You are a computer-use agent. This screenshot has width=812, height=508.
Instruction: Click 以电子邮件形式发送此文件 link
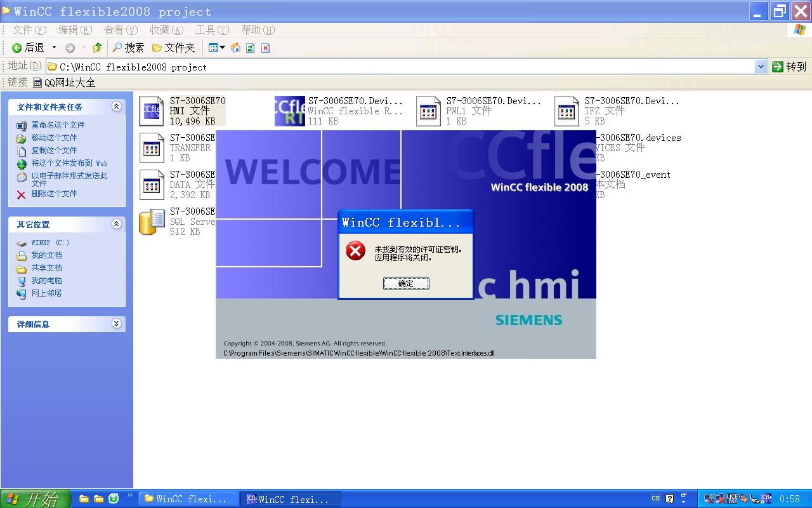click(x=70, y=179)
